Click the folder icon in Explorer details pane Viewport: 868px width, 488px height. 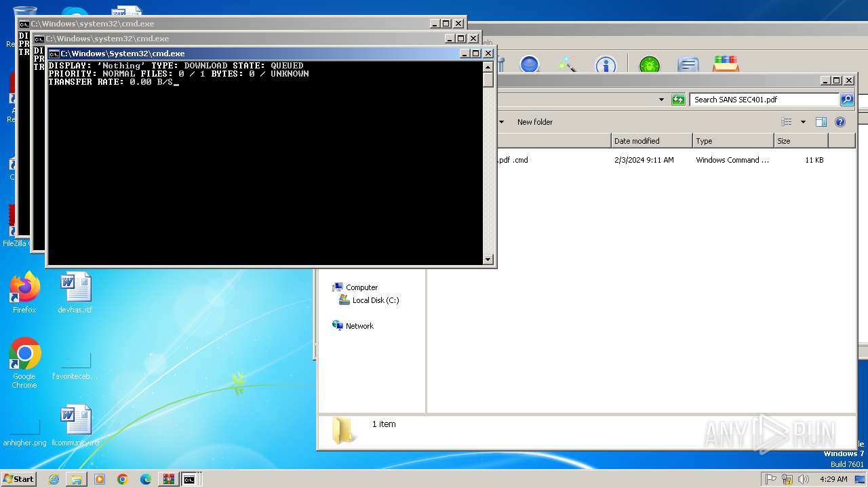pos(344,430)
